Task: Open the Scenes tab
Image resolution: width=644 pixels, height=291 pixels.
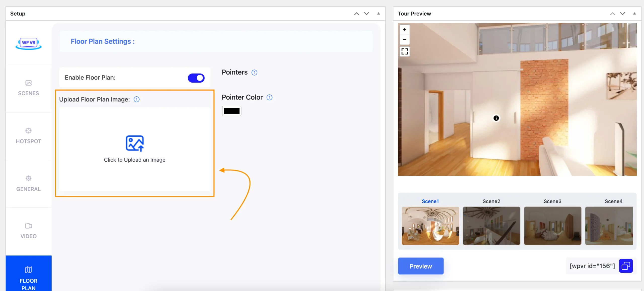Action: (x=28, y=88)
